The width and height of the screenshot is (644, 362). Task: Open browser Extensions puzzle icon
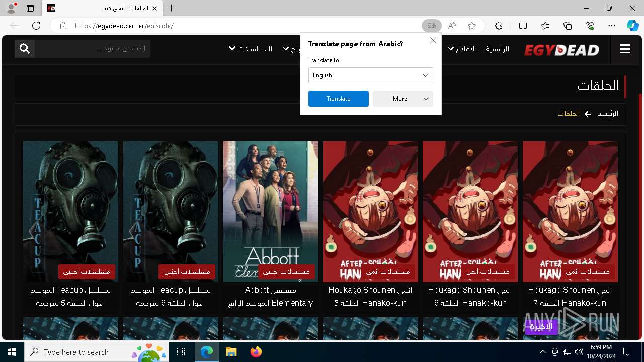click(x=499, y=26)
